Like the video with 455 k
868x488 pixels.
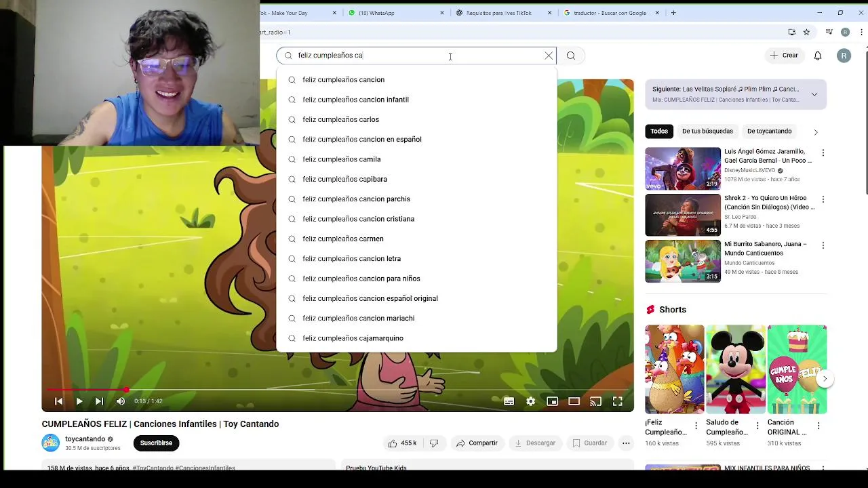click(x=402, y=443)
